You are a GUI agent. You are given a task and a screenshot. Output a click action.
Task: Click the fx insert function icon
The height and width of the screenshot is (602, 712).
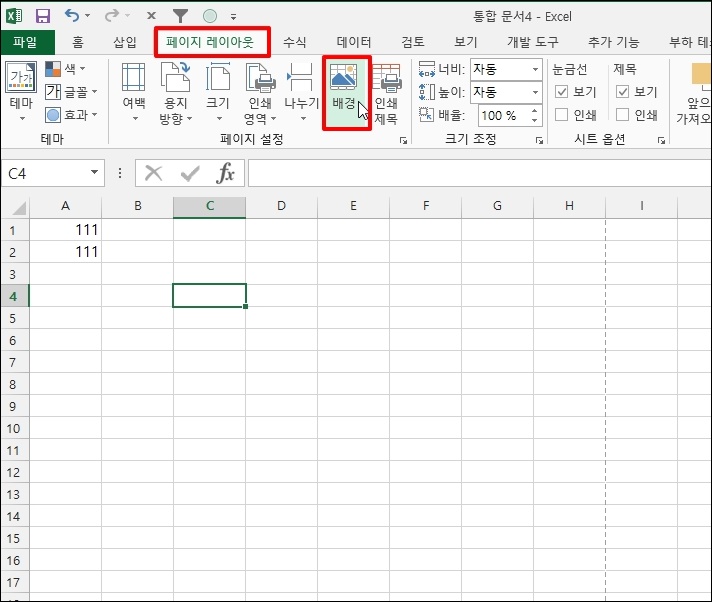pyautogui.click(x=226, y=173)
